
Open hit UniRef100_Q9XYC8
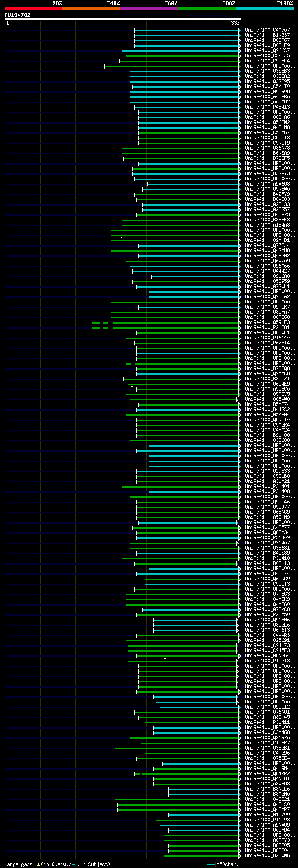[x=267, y=374]
